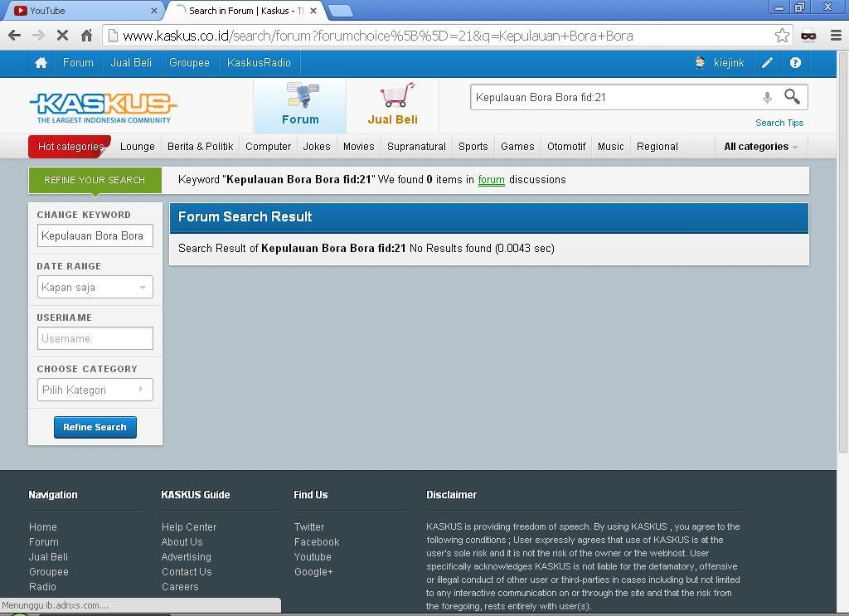Open Movies category
This screenshot has height=616, width=849.
tap(358, 147)
